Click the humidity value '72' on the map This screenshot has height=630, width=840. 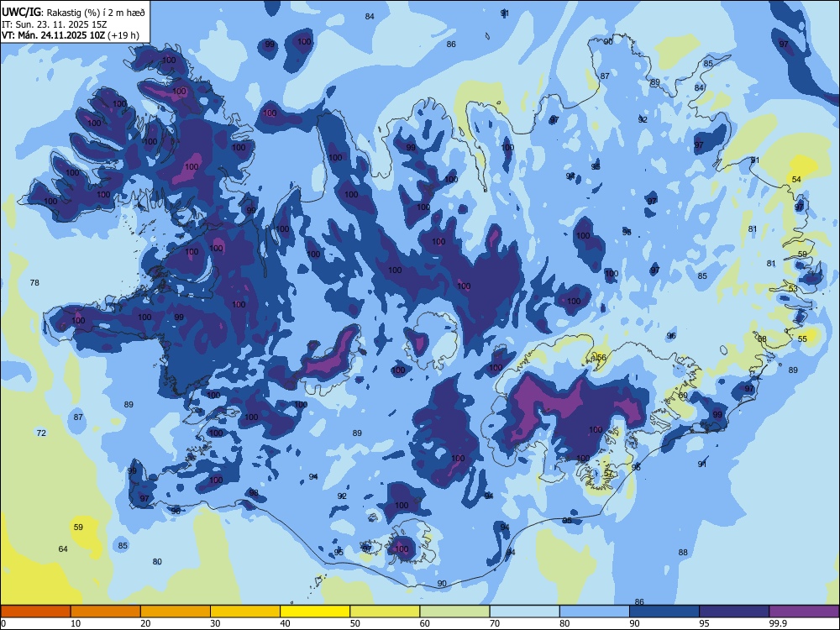(41, 433)
